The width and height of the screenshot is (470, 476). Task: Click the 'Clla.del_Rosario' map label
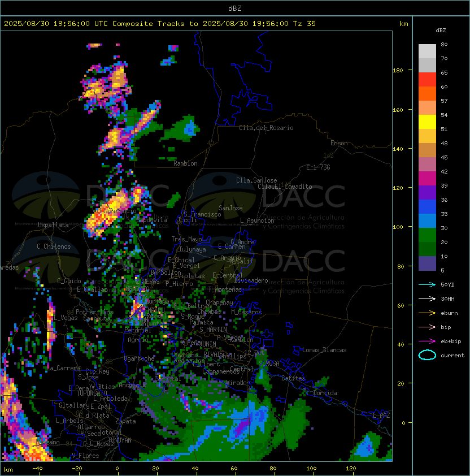coord(266,128)
